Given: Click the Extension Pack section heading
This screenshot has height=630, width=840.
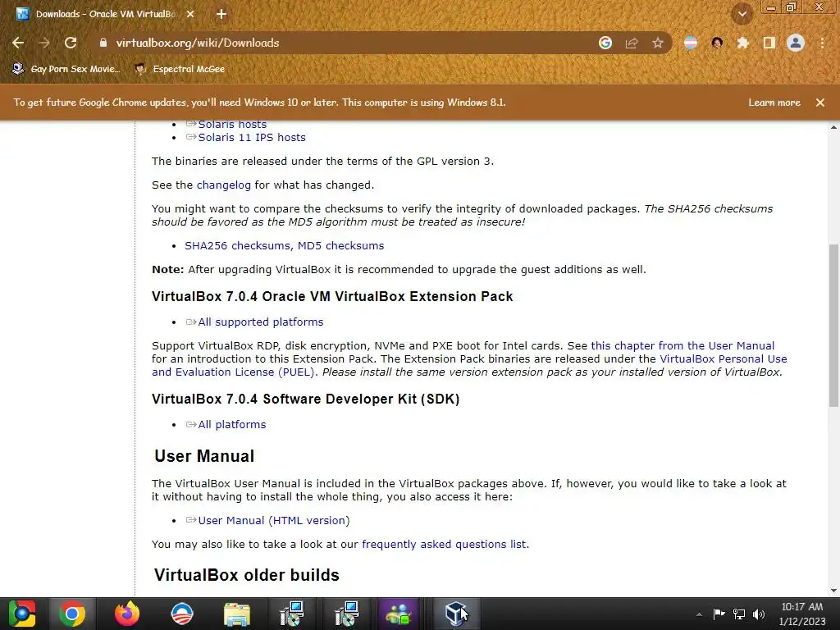Looking at the screenshot, I should tap(332, 297).
